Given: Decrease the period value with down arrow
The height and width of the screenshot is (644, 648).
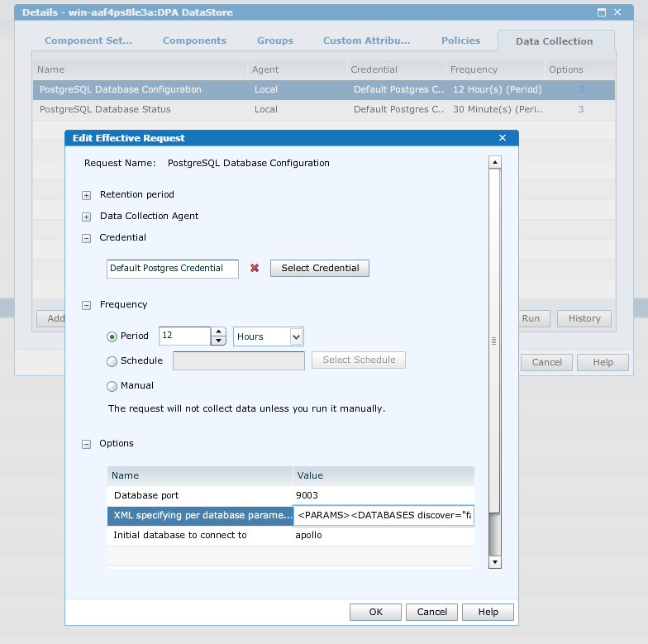Looking at the screenshot, I should click(218, 341).
